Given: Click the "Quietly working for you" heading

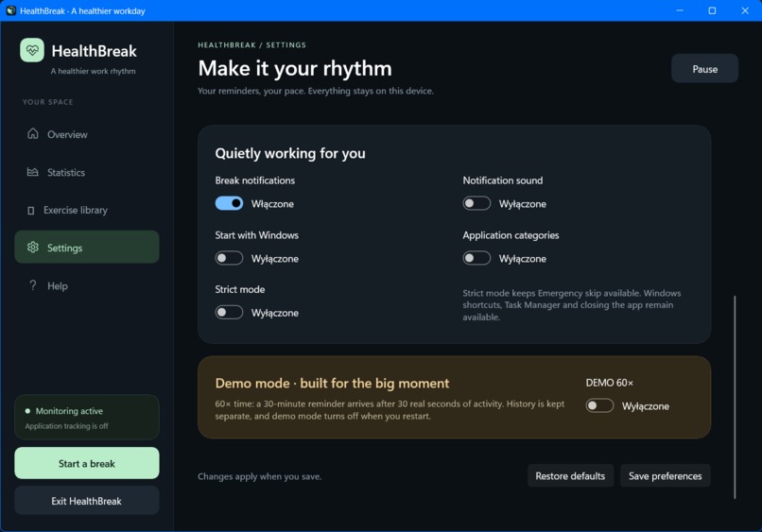Looking at the screenshot, I should 290,153.
